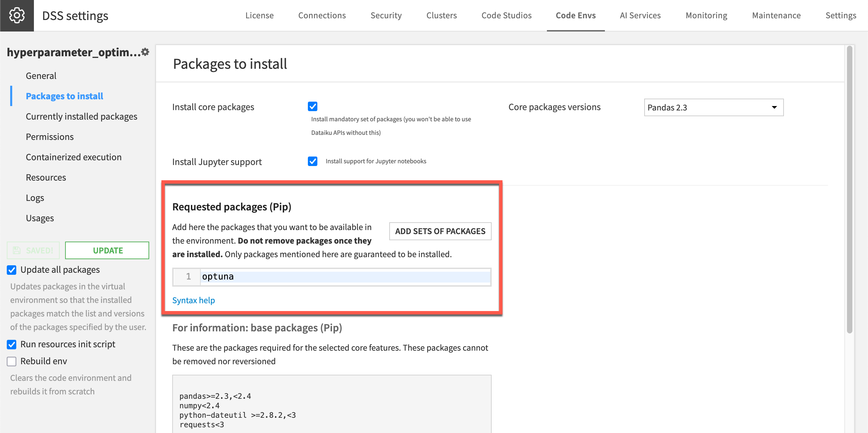Click the disabled SAVED! button
The image size is (868, 433).
coord(33,250)
